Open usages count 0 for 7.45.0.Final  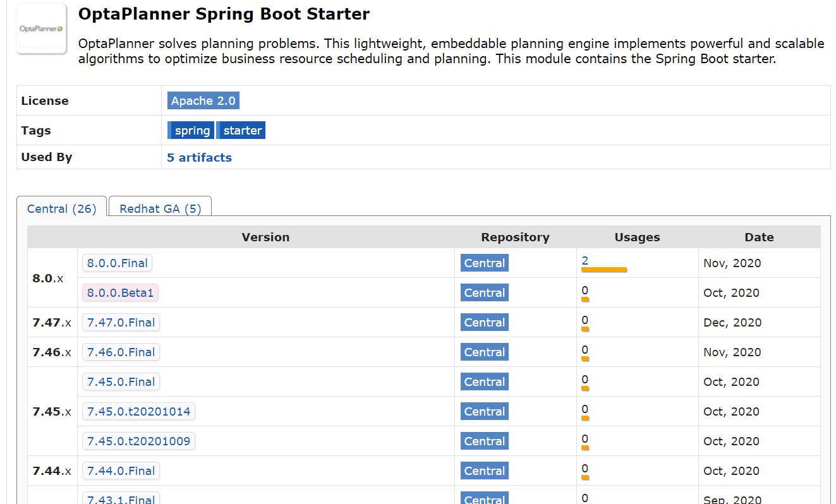585,379
